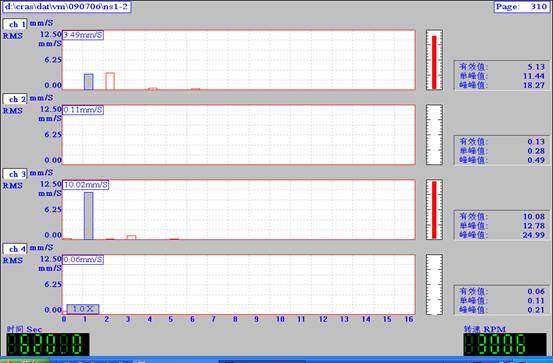Viewport: 553px width, 363px height.
Task: Click the tall 1X bar in ch 3
Action: tap(89, 216)
